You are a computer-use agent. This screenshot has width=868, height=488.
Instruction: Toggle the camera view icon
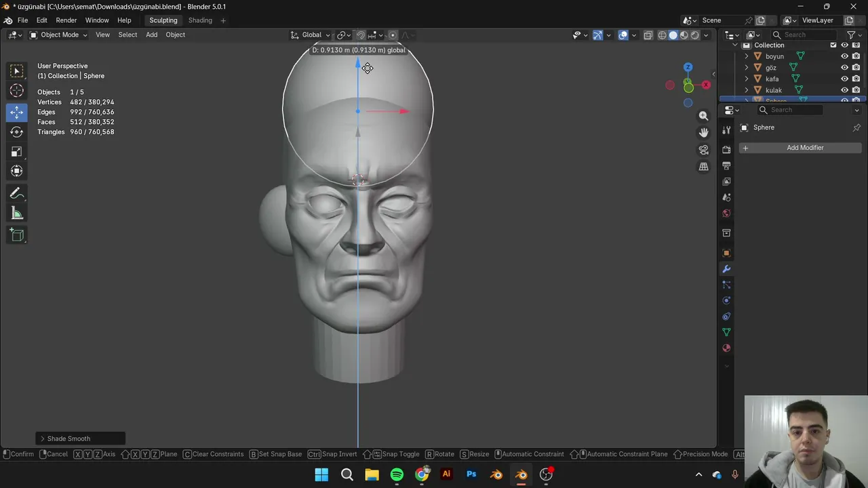(703, 150)
